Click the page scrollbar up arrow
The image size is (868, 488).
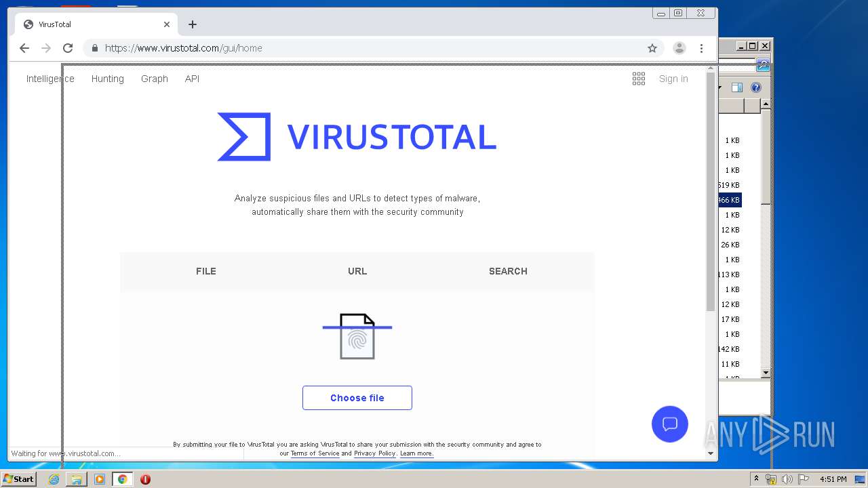pos(711,69)
